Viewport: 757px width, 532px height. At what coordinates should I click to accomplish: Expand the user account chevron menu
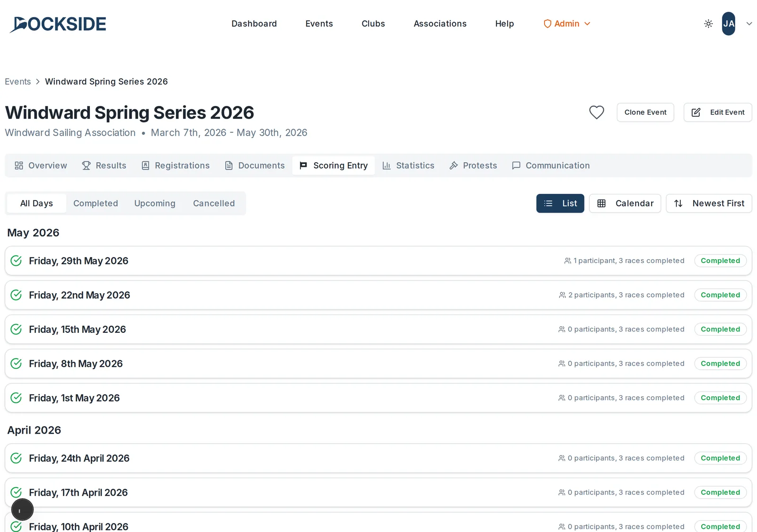[749, 24]
